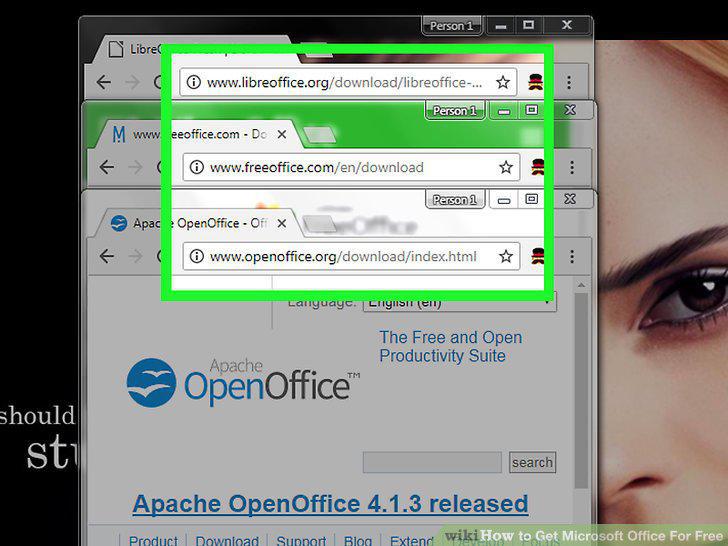Go forward in the FreeOffice browser window
This screenshot has width=728, height=546.
click(136, 167)
